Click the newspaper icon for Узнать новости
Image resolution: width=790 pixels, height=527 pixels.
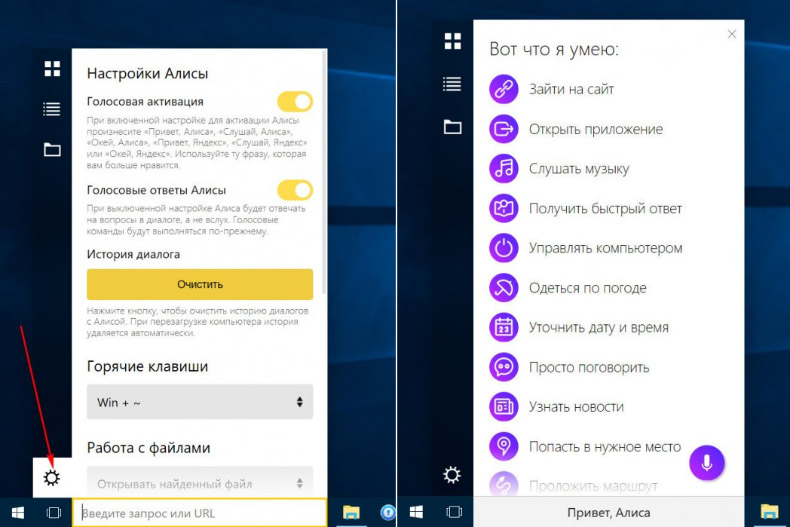coord(504,407)
